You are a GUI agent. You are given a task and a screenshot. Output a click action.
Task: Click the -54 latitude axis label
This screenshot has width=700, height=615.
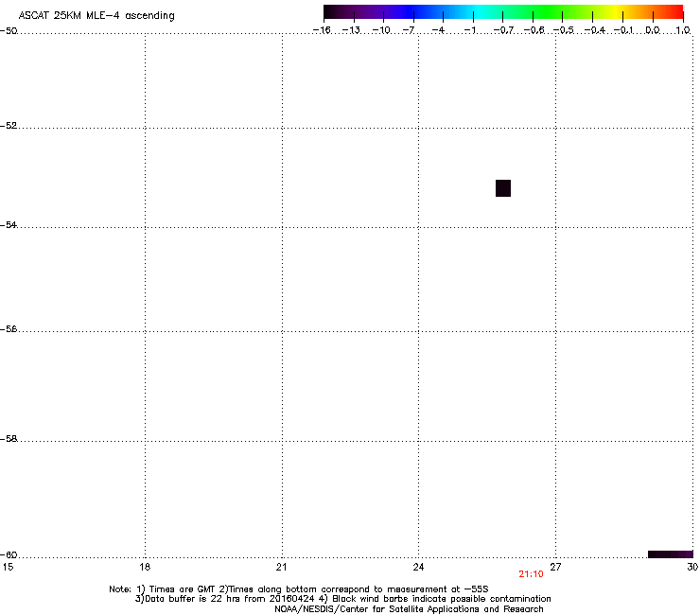tap(9, 224)
